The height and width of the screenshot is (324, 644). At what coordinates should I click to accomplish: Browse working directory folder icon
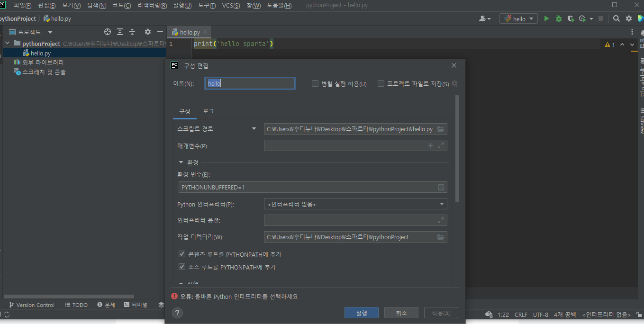(441, 237)
